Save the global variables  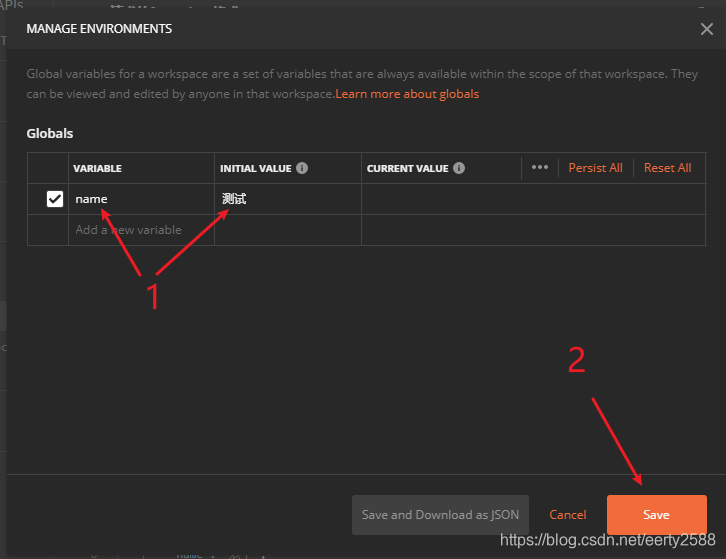[657, 515]
